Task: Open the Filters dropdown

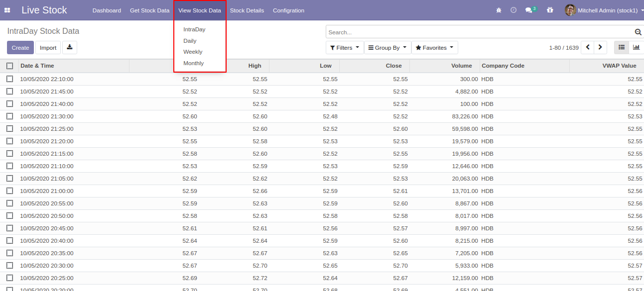Action: pyautogui.click(x=345, y=48)
